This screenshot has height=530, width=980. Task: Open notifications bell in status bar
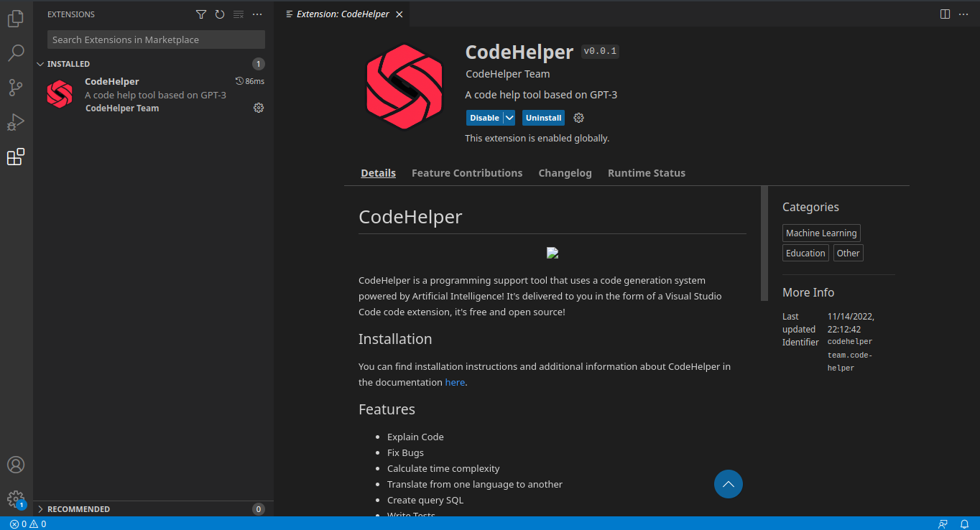(965, 524)
